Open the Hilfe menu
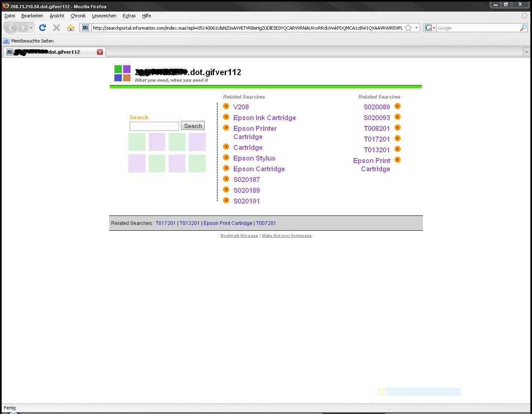The height and width of the screenshot is (414, 532). pos(147,16)
